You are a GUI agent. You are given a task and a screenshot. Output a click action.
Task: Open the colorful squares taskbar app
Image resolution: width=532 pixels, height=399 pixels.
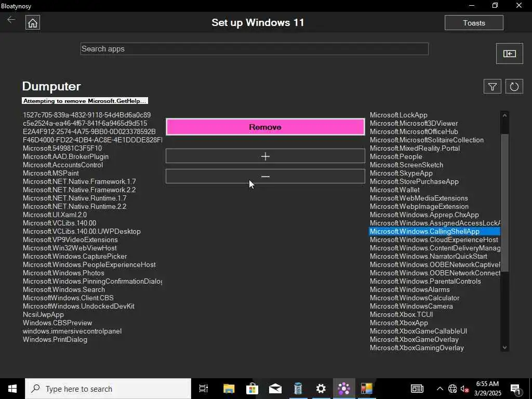point(367,389)
